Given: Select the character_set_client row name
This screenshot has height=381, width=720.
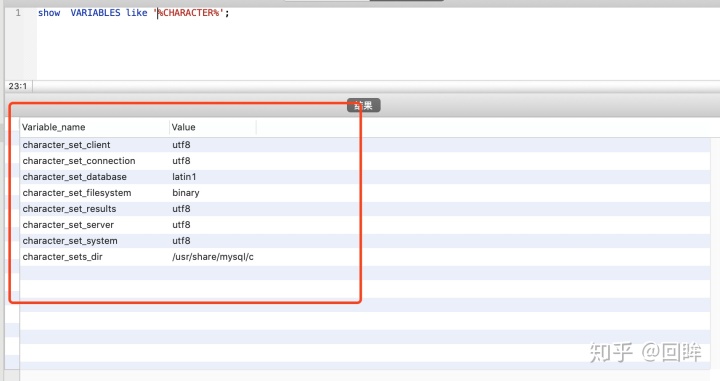Looking at the screenshot, I should click(x=66, y=145).
